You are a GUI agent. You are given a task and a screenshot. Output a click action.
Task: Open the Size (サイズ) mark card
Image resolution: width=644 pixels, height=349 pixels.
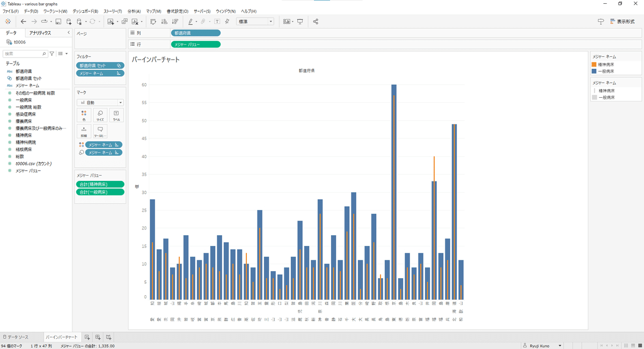[x=100, y=115]
